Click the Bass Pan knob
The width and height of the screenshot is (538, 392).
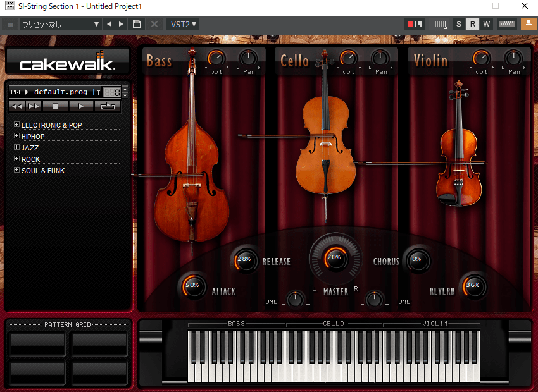(248, 58)
